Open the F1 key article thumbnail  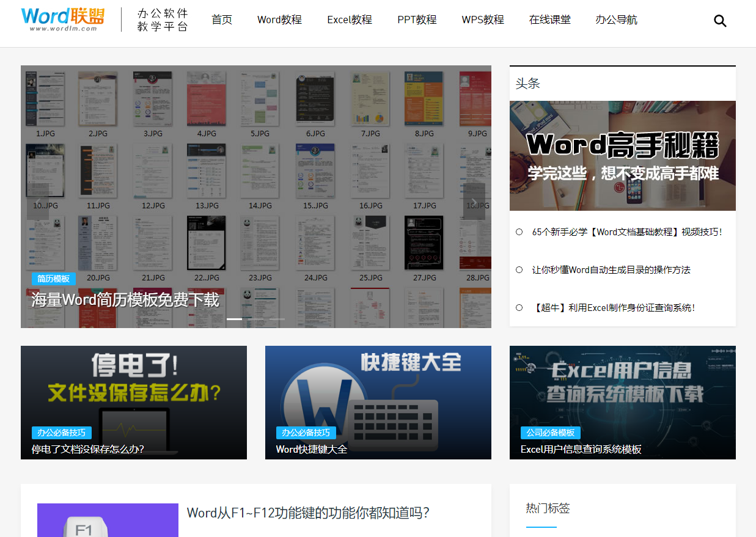pyautogui.click(x=108, y=521)
